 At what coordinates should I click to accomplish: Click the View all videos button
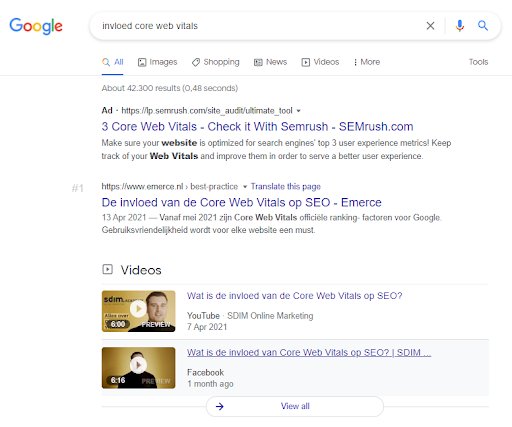[295, 406]
